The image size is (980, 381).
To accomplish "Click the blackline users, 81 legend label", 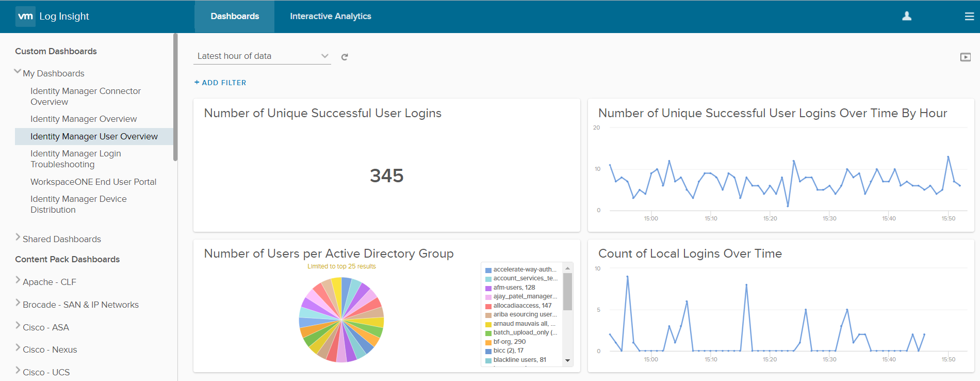I will (x=520, y=360).
